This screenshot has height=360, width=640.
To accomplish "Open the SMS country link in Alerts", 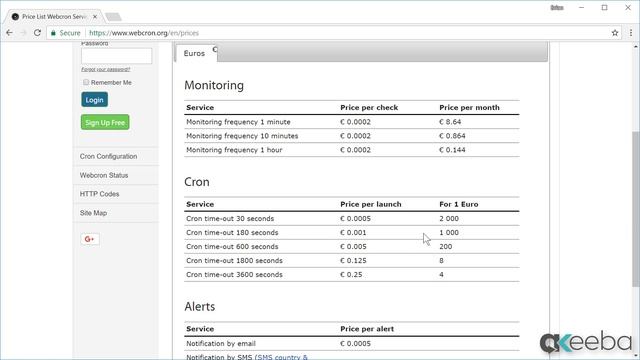I will (282, 357).
